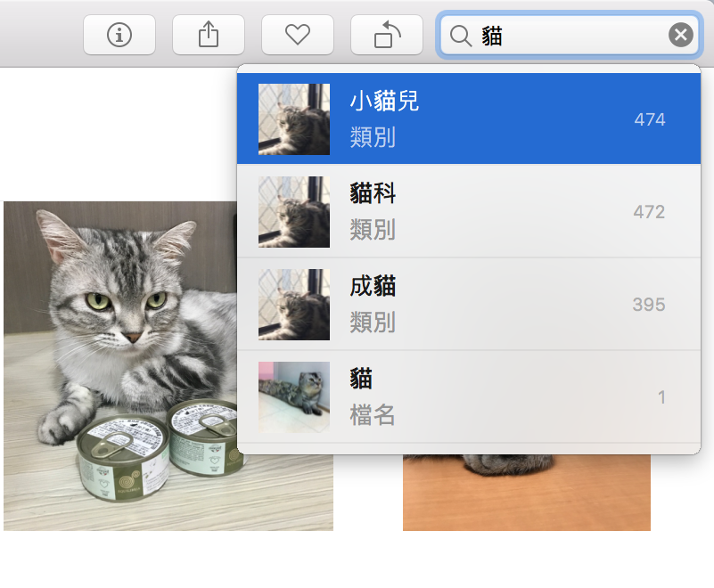Click the magnifying glass search icon
The image size is (714, 588).
tap(460, 36)
